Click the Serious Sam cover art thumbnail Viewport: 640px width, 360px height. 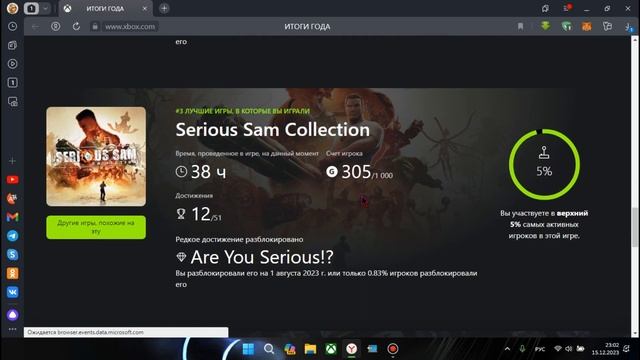point(96,156)
